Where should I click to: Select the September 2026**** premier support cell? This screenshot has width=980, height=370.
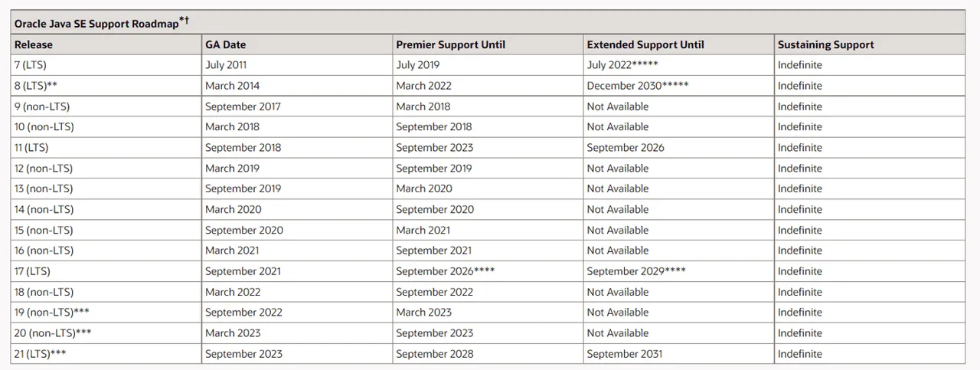click(446, 271)
